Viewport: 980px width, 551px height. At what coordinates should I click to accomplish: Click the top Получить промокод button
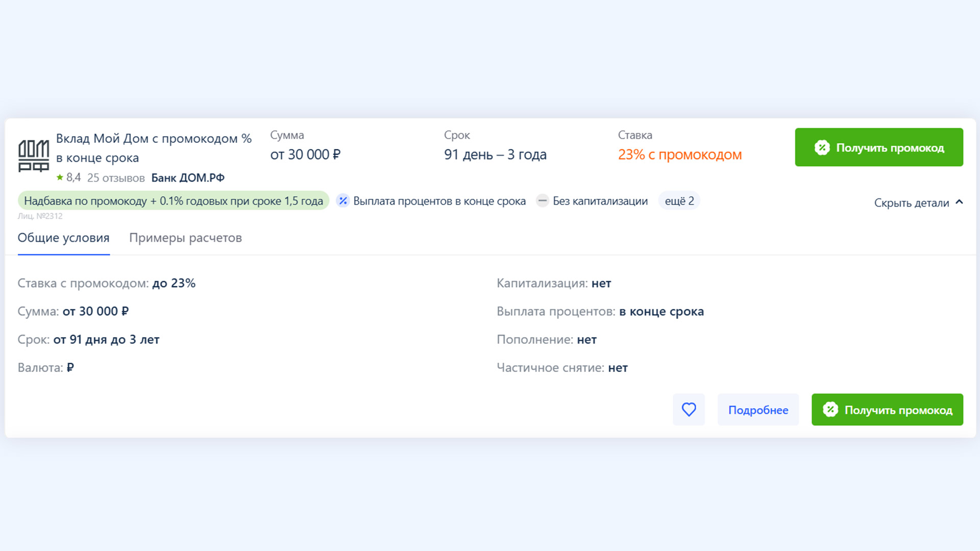(879, 147)
